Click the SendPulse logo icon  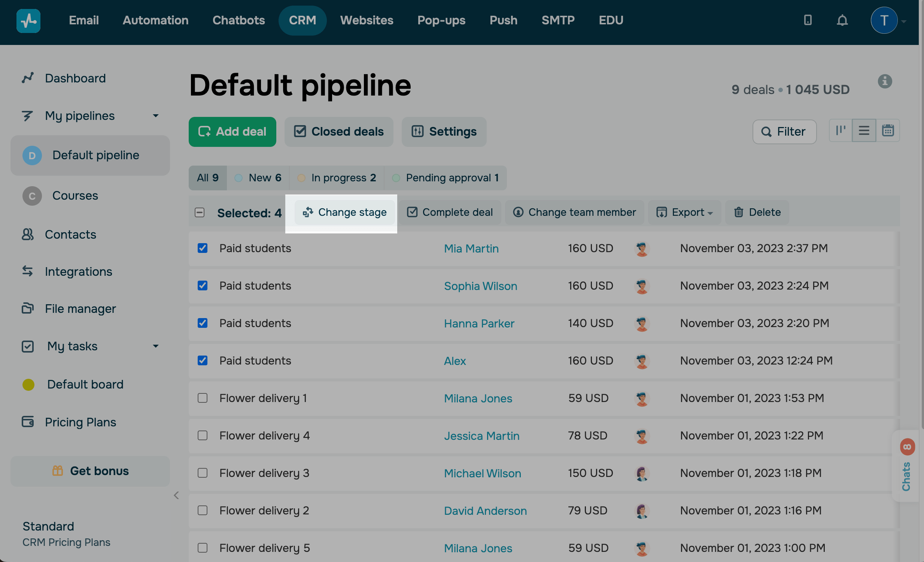(28, 21)
